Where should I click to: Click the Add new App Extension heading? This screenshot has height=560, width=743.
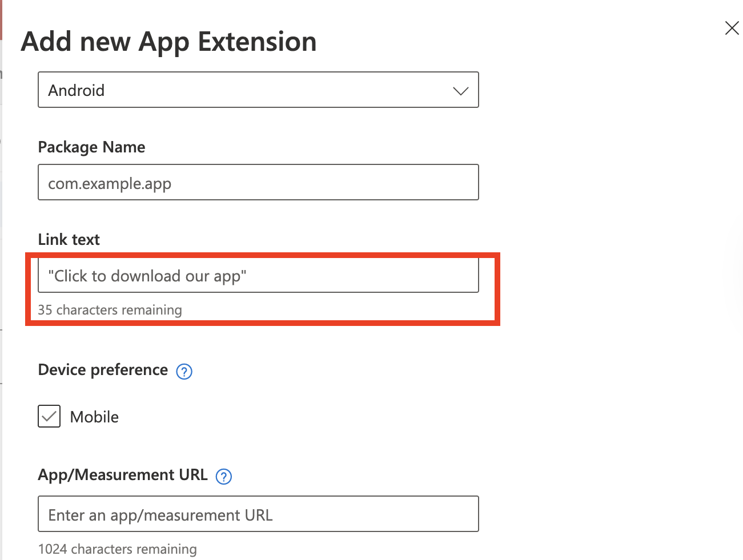pos(168,42)
